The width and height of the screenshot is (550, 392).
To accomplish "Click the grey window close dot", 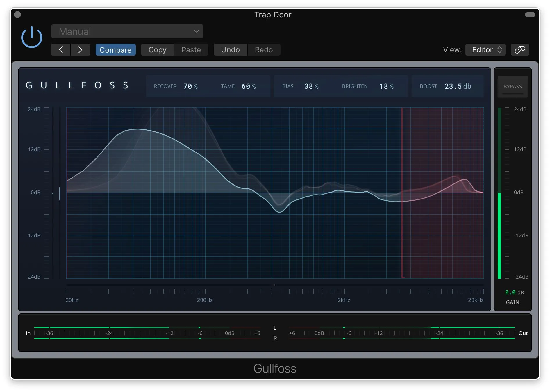I will (x=17, y=15).
